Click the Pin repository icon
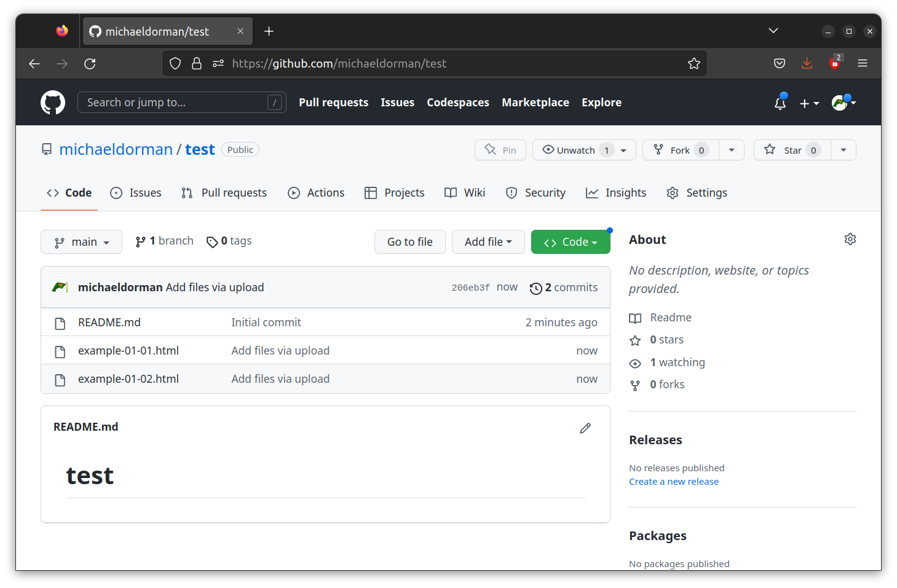The height and width of the screenshot is (588, 897). coord(489,149)
